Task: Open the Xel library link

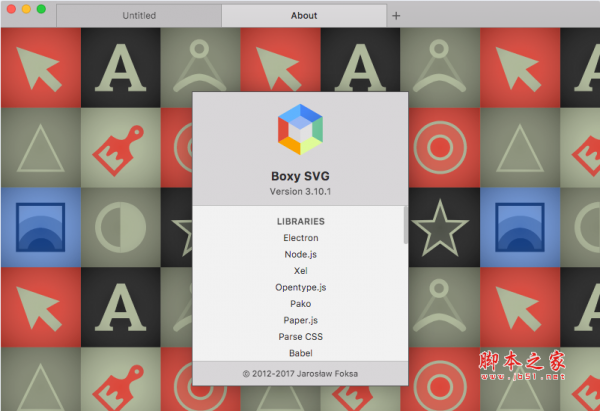Action: pos(301,271)
